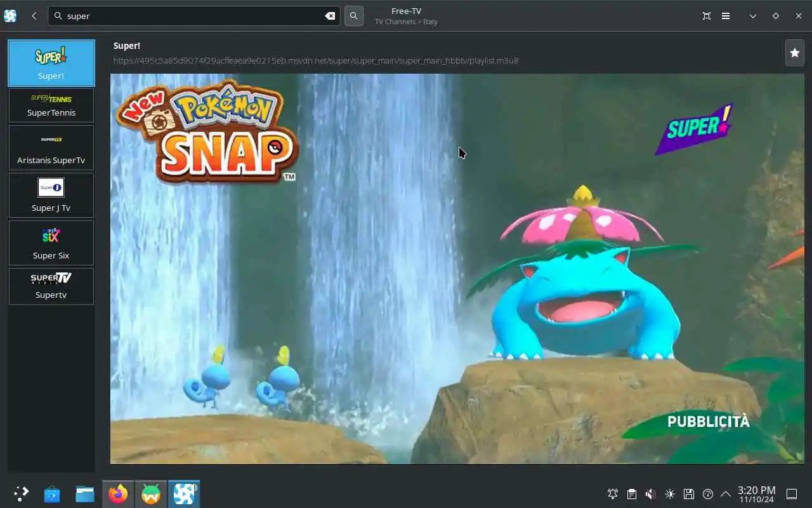
Task: Open the file manager from taskbar
Action: click(85, 493)
